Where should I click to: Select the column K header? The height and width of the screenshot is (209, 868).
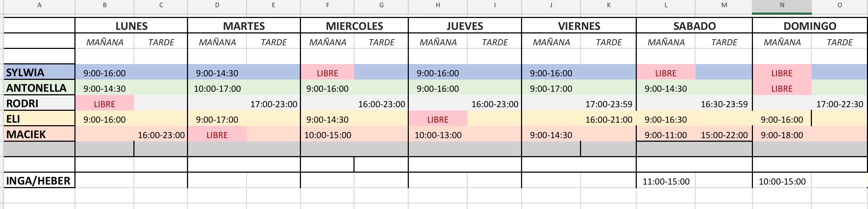(x=608, y=5)
